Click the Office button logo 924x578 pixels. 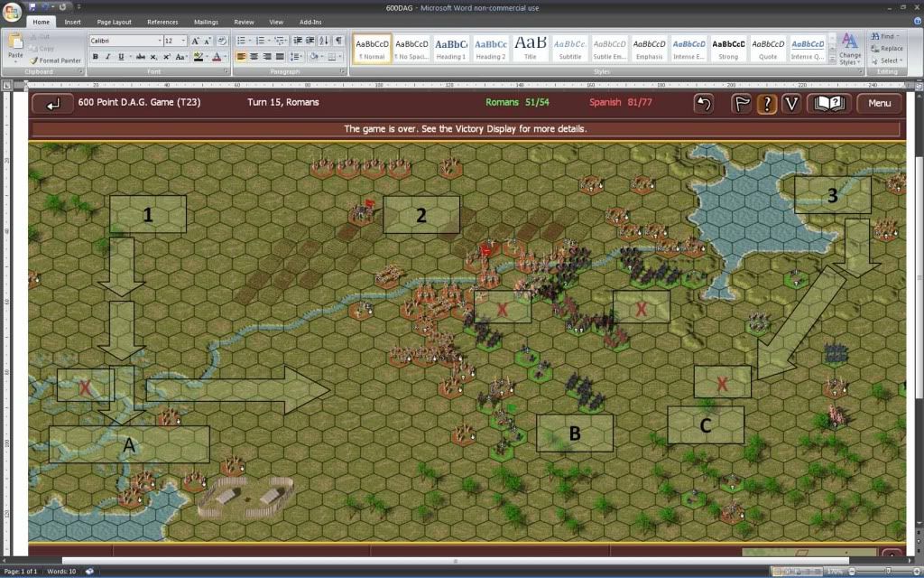click(x=13, y=11)
